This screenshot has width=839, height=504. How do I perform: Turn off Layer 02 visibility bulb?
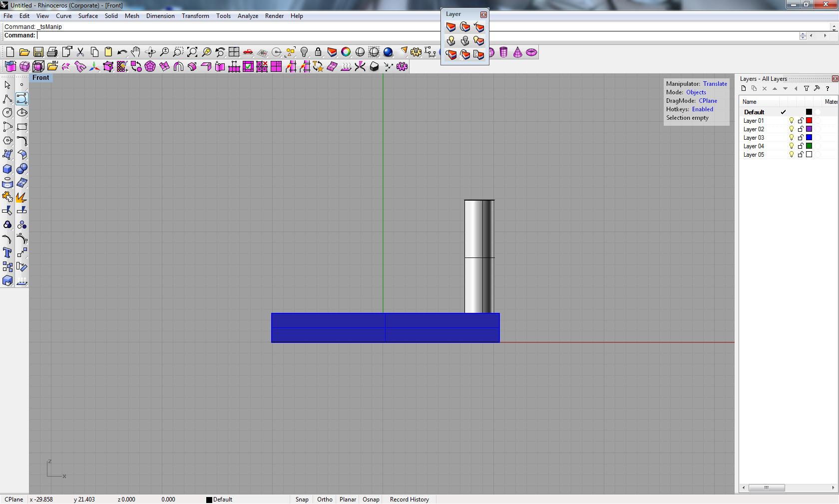[791, 129]
